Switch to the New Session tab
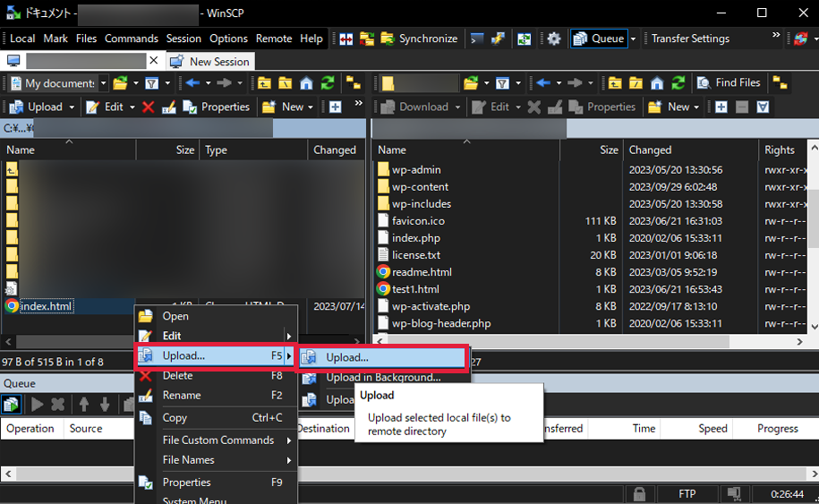819x504 pixels. [211, 62]
